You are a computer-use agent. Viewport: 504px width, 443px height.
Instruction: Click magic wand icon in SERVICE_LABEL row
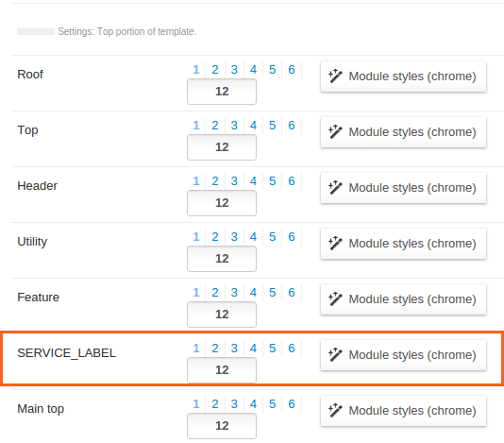click(x=335, y=354)
